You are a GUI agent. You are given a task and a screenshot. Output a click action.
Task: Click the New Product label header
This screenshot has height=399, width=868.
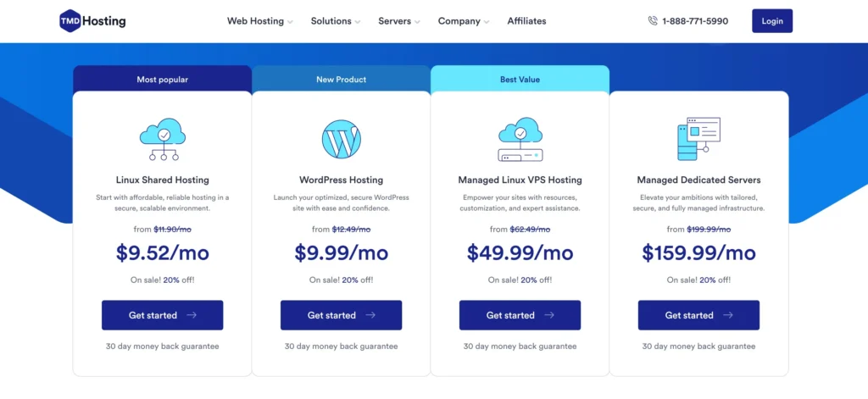[x=342, y=80]
